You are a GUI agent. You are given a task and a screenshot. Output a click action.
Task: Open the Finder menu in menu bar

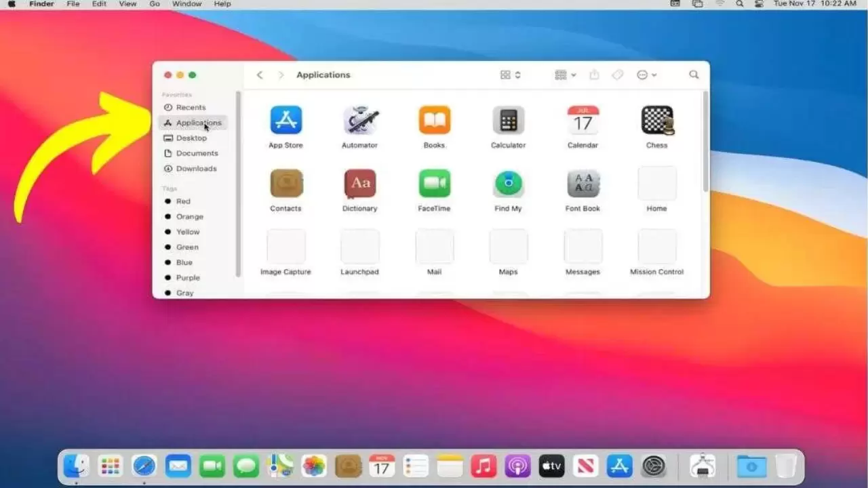pos(41,4)
